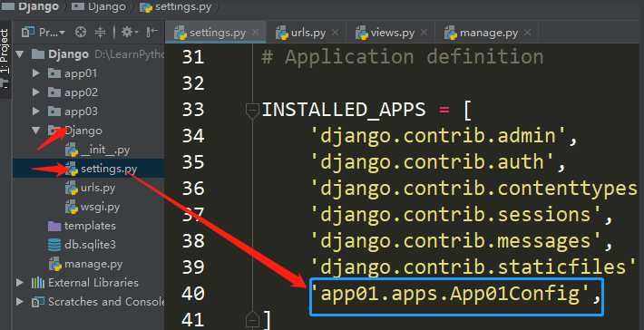Click the templates purple folder icon

[x=54, y=226]
